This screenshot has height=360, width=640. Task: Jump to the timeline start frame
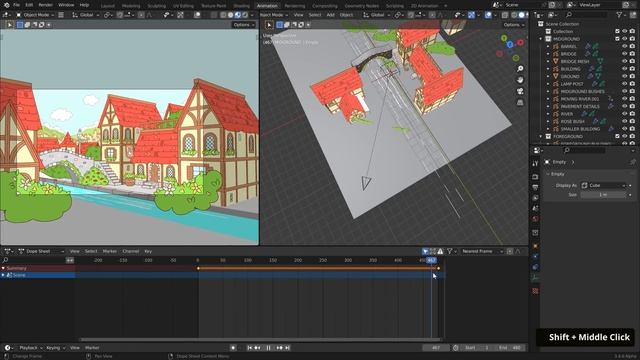point(249,348)
